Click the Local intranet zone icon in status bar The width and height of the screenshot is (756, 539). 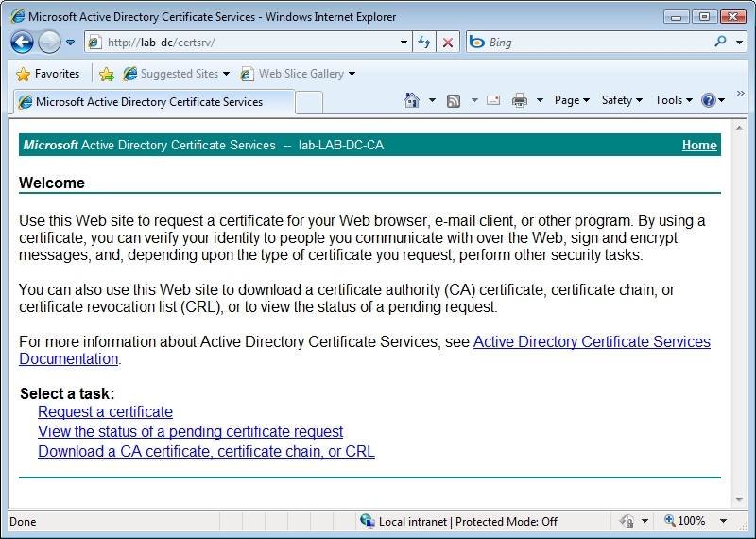[x=368, y=521]
